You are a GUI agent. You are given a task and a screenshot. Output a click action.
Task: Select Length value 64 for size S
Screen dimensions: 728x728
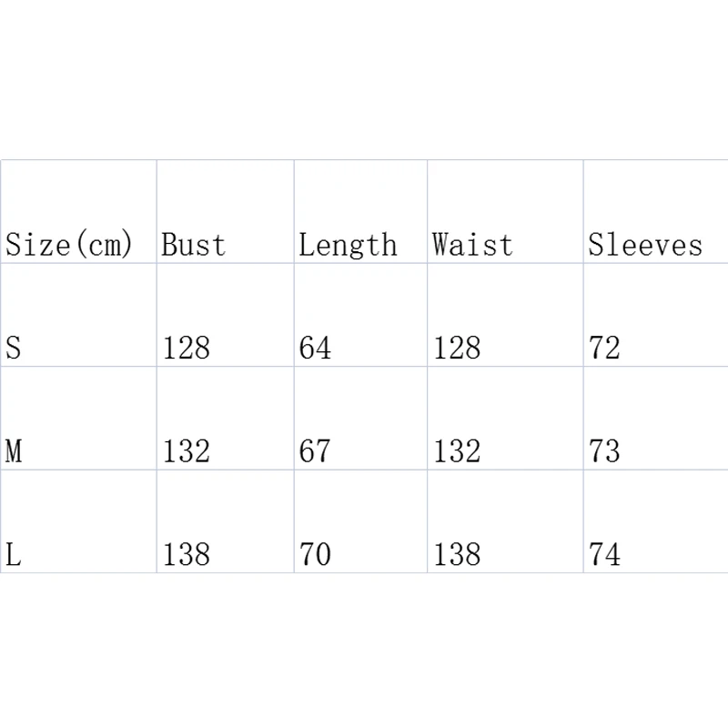coord(315,348)
